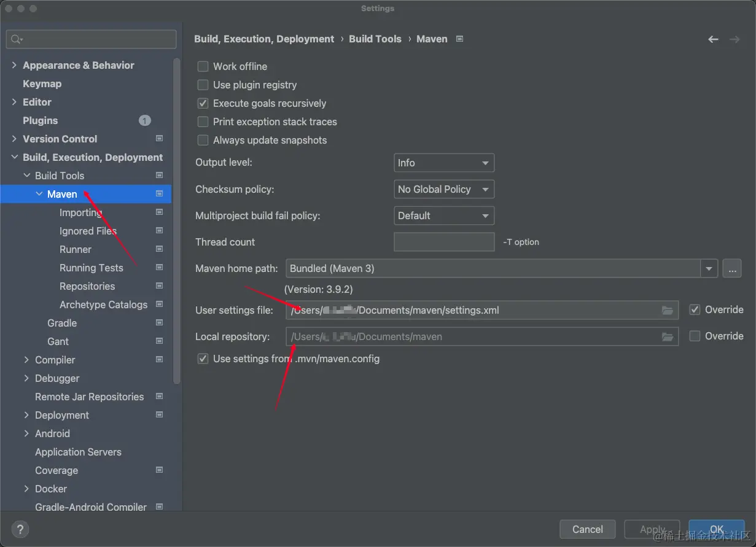Uncheck Use settings from .mvn/maven.config

tap(203, 359)
